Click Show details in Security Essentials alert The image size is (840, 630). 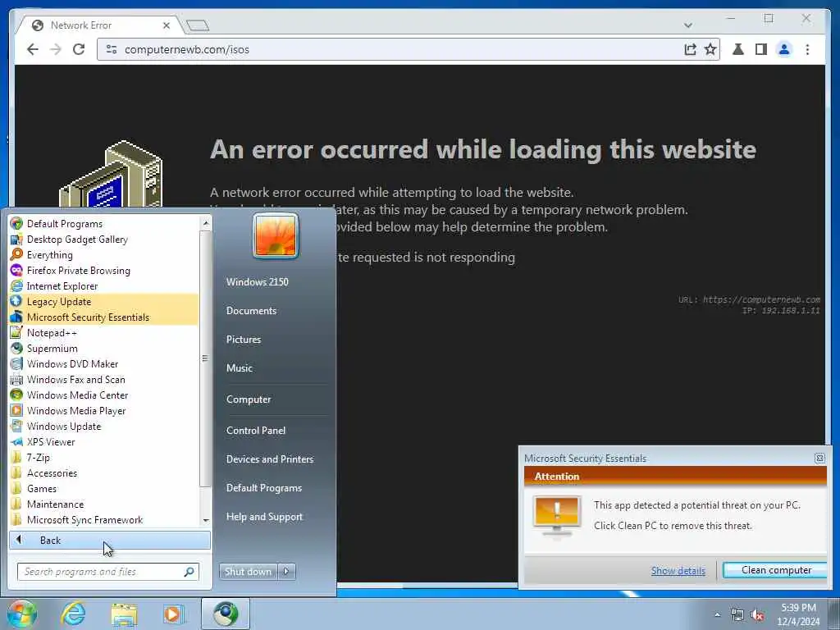tap(678, 571)
